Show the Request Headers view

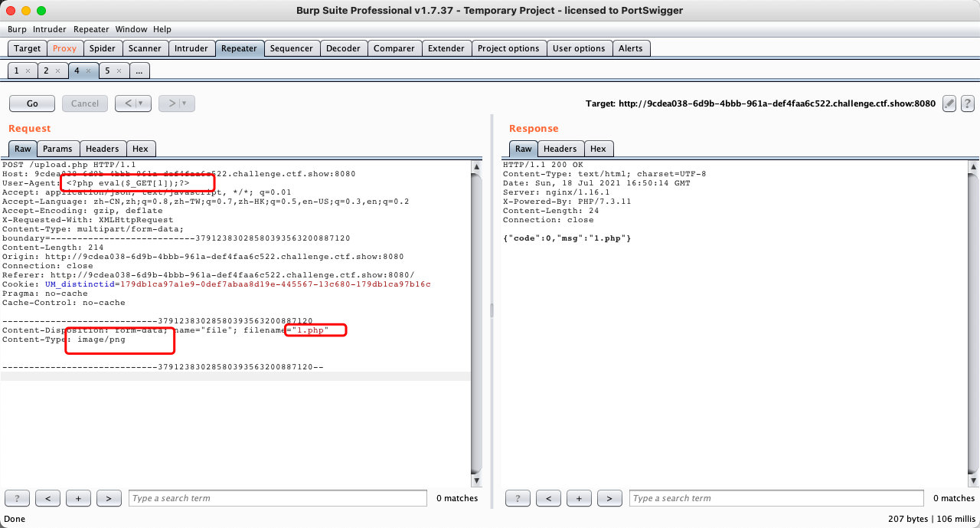103,149
